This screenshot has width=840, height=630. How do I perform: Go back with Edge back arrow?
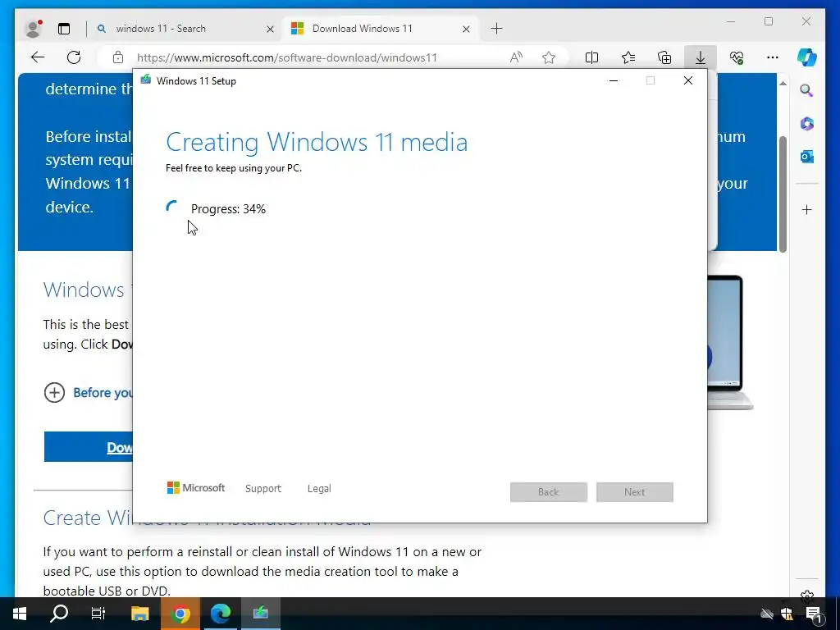coord(38,57)
